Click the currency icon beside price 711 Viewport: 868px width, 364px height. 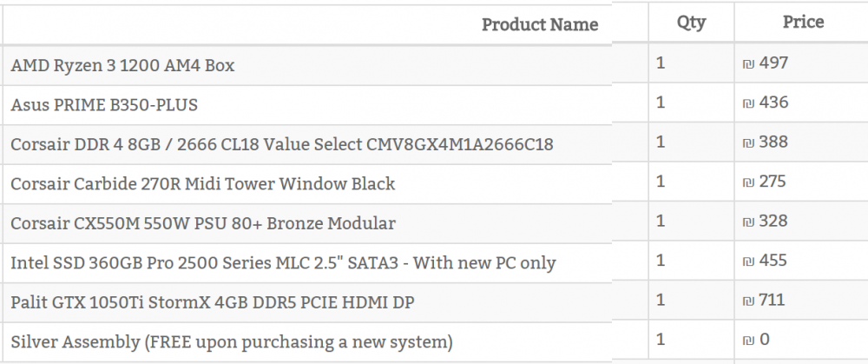pyautogui.click(x=748, y=301)
